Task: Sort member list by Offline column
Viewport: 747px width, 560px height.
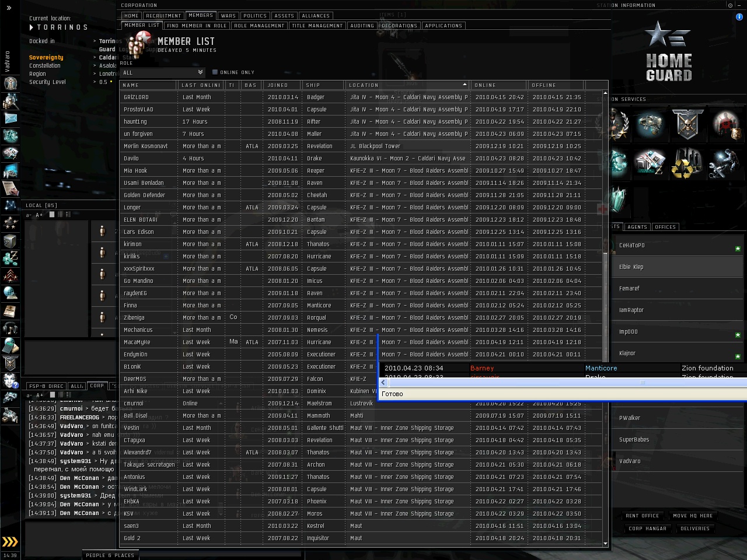Action: tap(556, 85)
